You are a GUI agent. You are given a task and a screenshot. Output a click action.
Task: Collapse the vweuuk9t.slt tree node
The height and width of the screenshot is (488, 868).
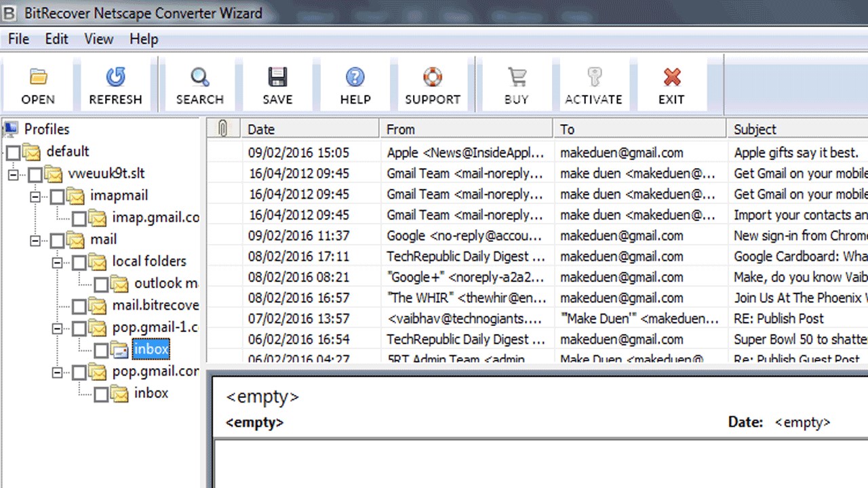tap(14, 174)
